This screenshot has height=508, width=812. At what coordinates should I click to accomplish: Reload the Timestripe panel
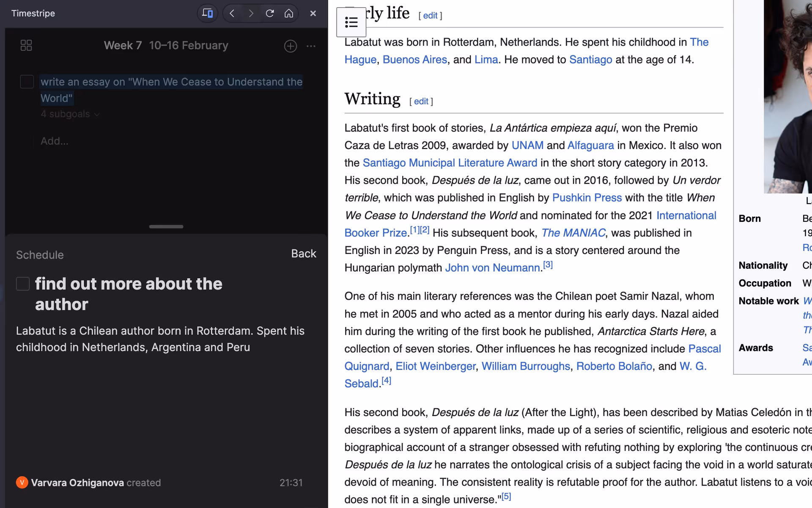tap(270, 13)
